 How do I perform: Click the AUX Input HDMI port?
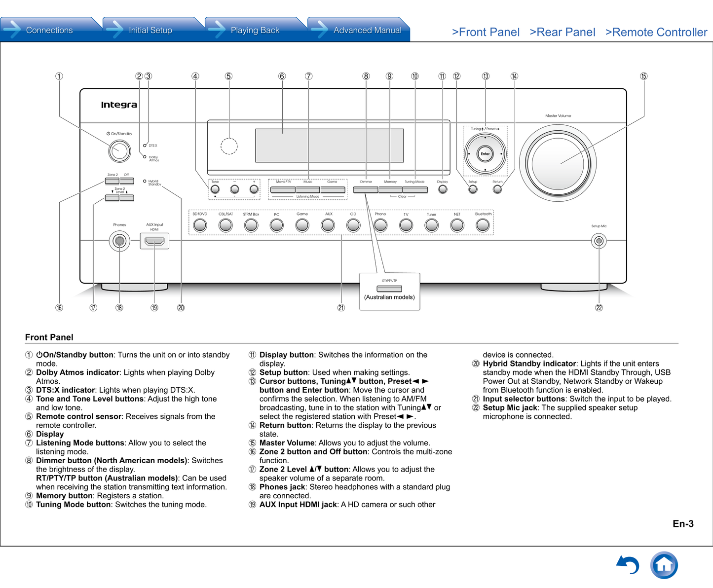coord(154,241)
